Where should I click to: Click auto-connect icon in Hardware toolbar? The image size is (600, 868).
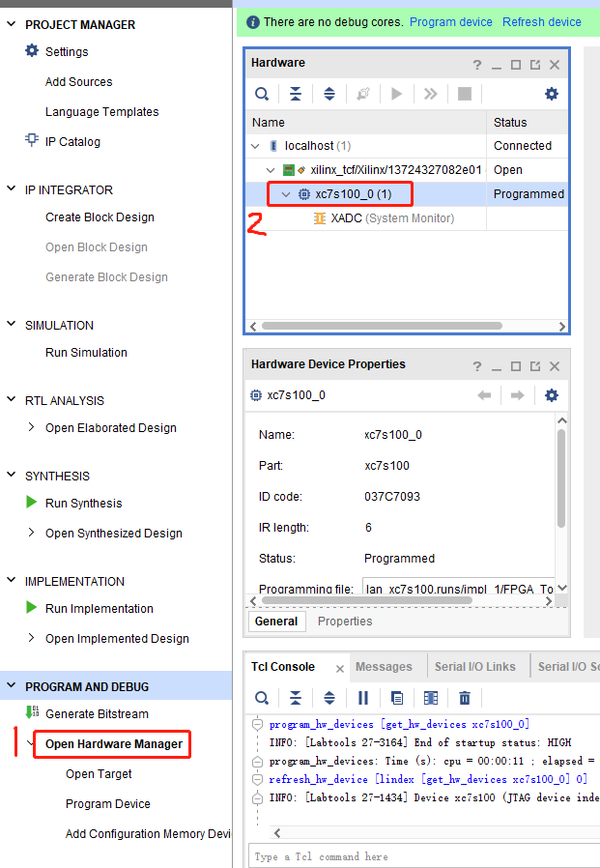(x=363, y=94)
